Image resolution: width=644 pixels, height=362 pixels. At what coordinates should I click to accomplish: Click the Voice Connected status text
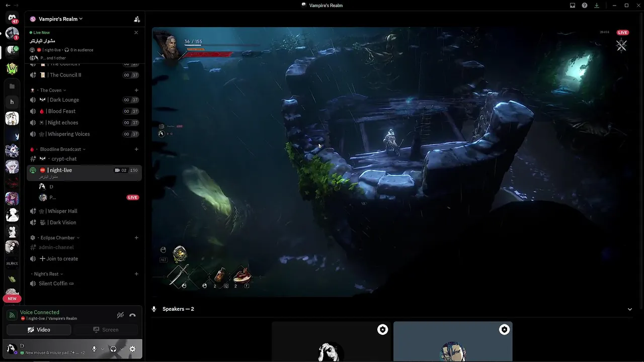tap(40, 312)
